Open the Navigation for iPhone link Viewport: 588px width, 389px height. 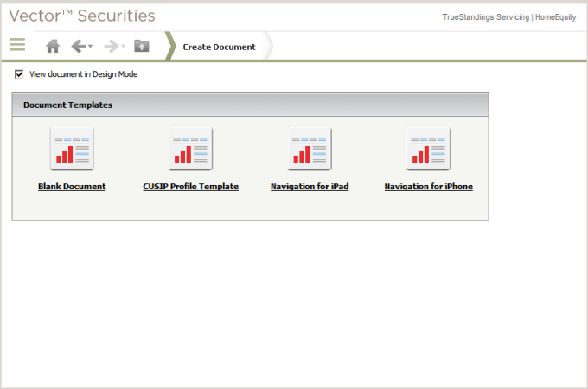point(429,187)
